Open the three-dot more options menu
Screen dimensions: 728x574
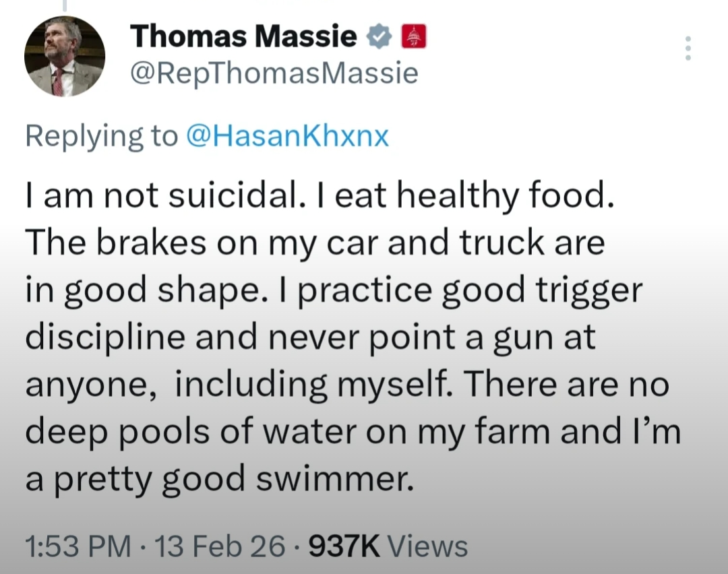688,49
